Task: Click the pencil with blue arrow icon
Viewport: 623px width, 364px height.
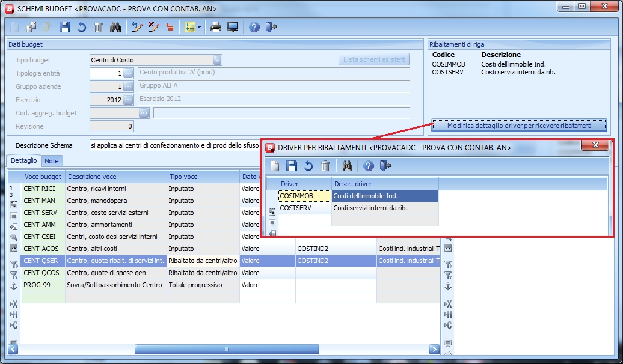Action: pos(137,27)
